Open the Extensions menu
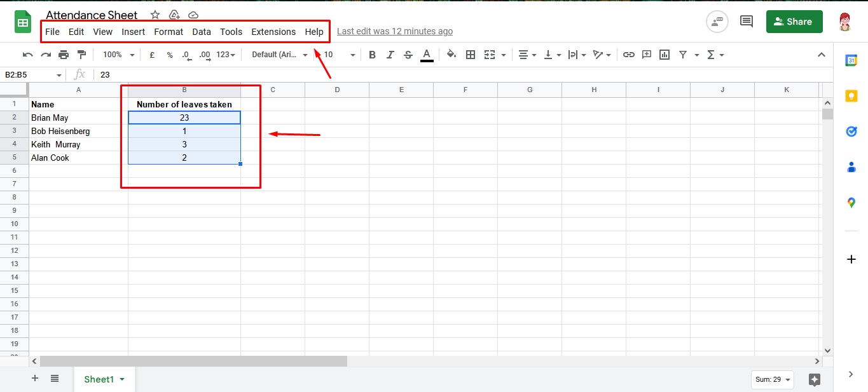Screen dimensions: 868x392 [x=273, y=31]
